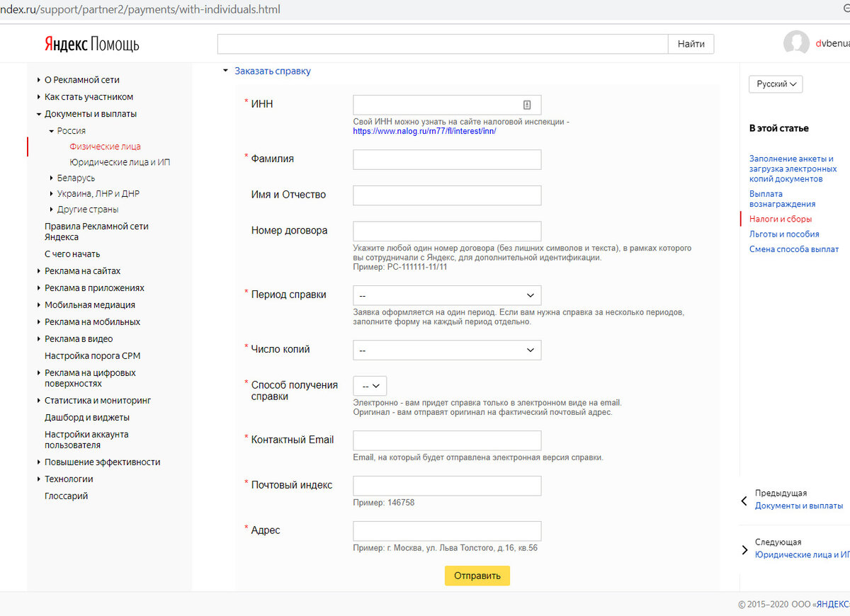This screenshot has width=850, height=616.
Task: Collapse the Россия tree node
Action: (52, 131)
